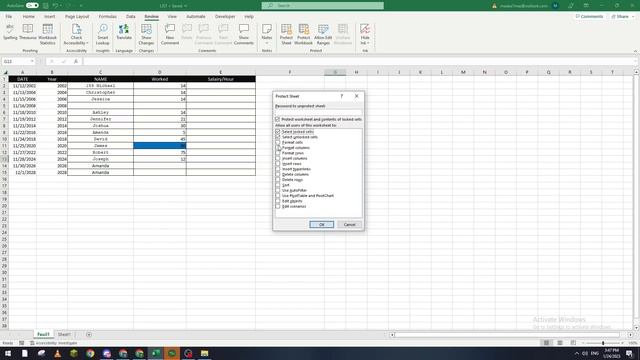
Task: Open the Windows Start menu
Action: pyautogui.click(x=8, y=353)
